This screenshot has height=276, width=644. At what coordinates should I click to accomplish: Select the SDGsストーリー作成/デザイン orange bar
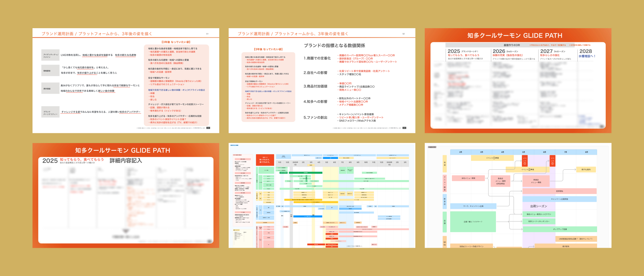point(471,246)
